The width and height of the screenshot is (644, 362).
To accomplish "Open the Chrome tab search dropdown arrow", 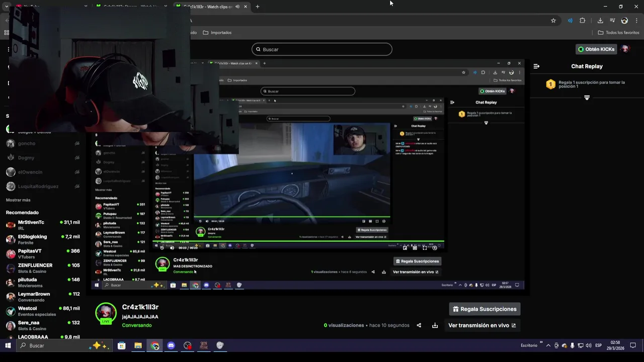I will pyautogui.click(x=7, y=7).
